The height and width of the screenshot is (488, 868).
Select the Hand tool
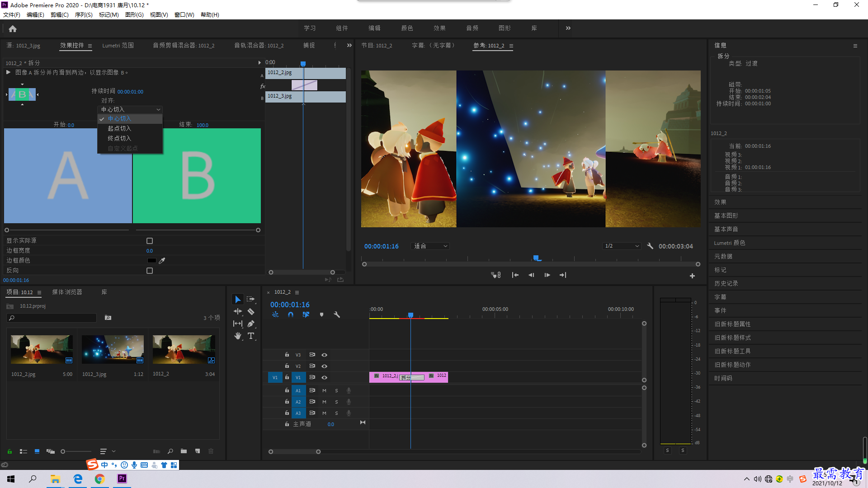click(238, 336)
